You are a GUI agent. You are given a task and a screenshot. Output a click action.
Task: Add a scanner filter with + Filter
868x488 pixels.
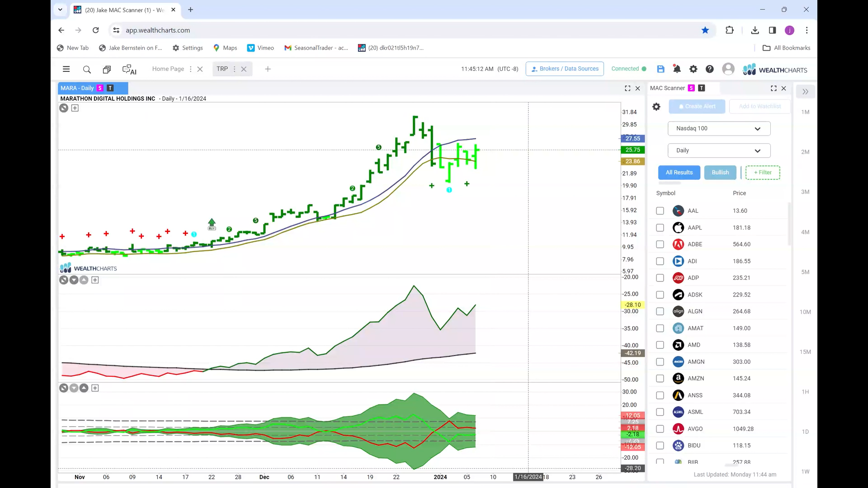coord(763,173)
